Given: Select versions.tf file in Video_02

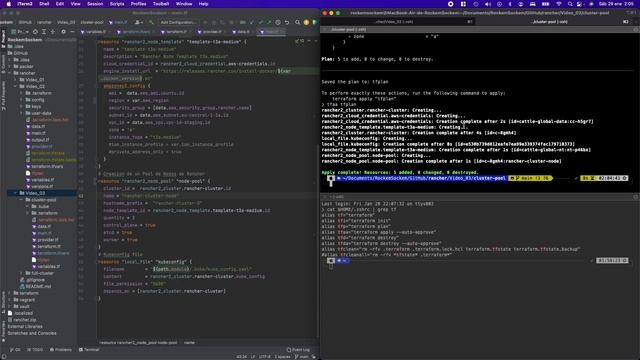Looking at the screenshot, I should coord(42,186).
